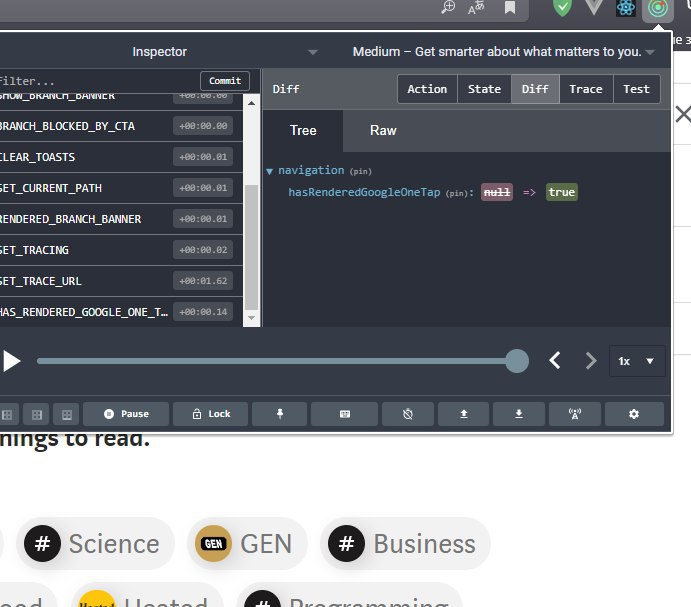The height and width of the screenshot is (607, 691).
Task: Open the Trace tab
Action: click(x=586, y=89)
